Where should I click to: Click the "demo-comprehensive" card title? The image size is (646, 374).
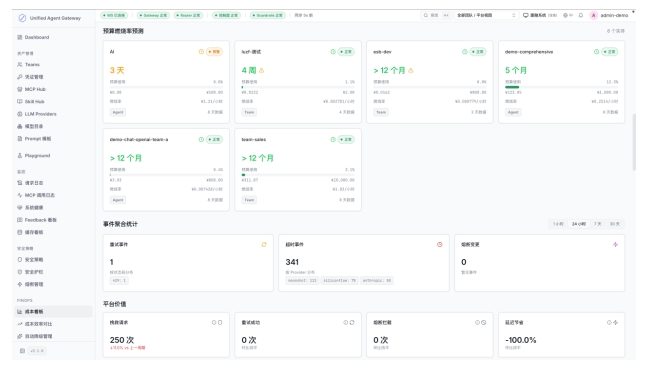[x=529, y=51]
